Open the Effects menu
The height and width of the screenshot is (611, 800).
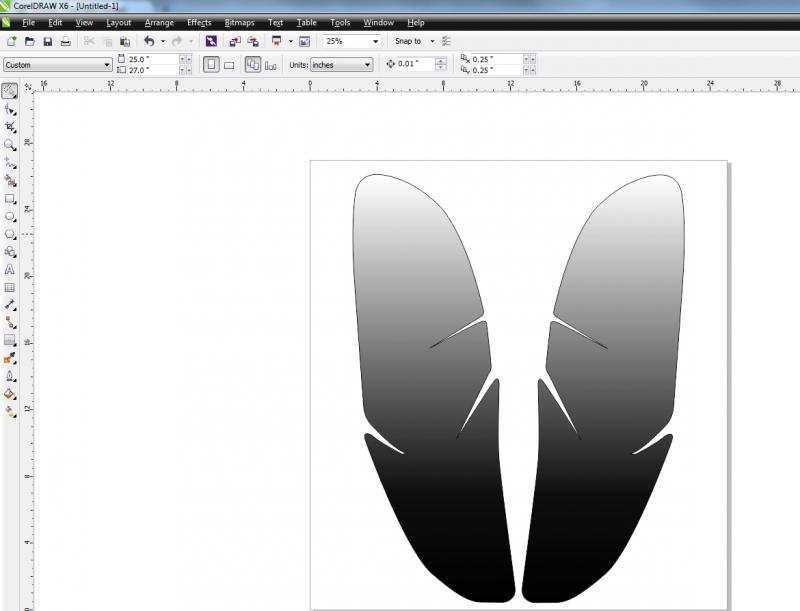coord(199,22)
